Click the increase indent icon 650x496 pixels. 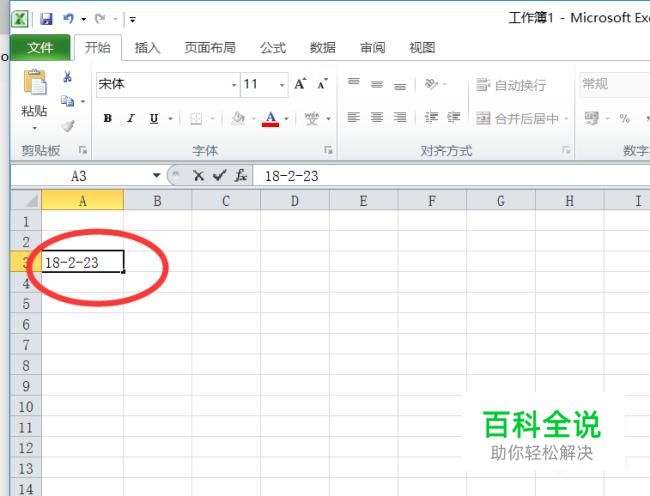click(x=454, y=118)
